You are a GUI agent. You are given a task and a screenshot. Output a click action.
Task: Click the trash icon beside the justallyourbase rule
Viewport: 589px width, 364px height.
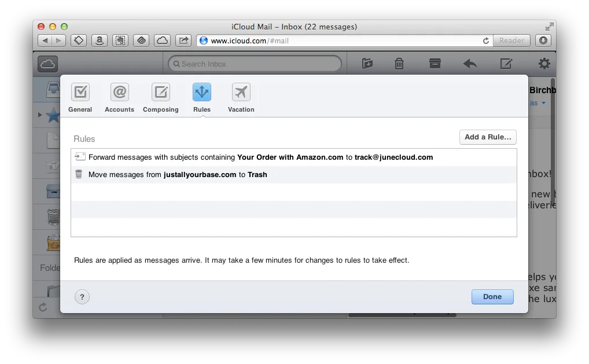coord(79,174)
